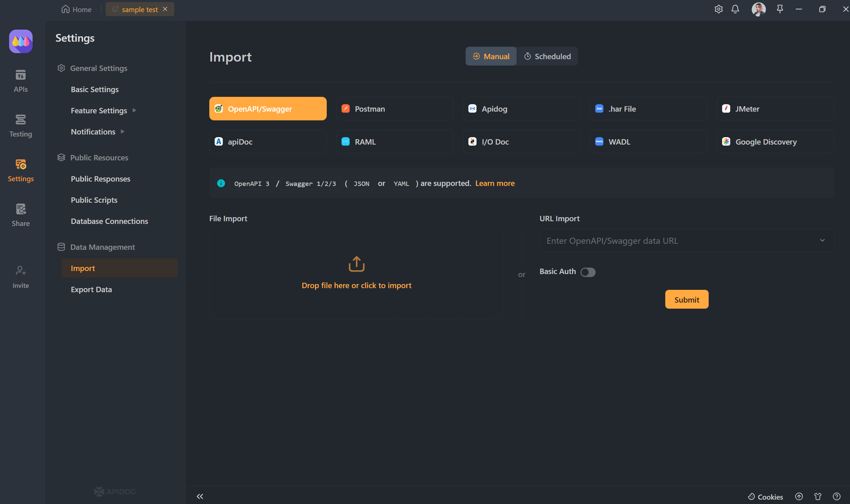
Task: Toggle the Basic Auth switch
Action: [588, 272]
